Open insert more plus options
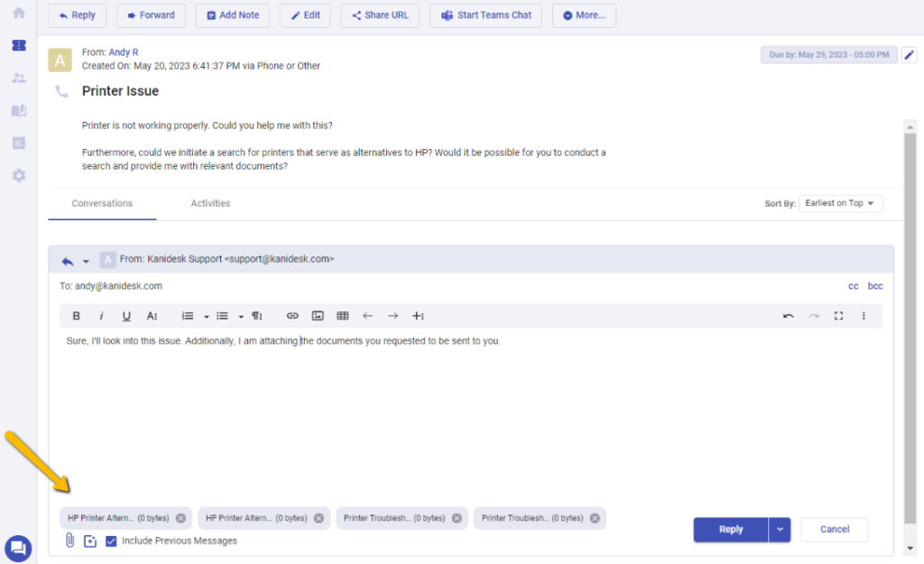The image size is (924, 564). [x=418, y=316]
